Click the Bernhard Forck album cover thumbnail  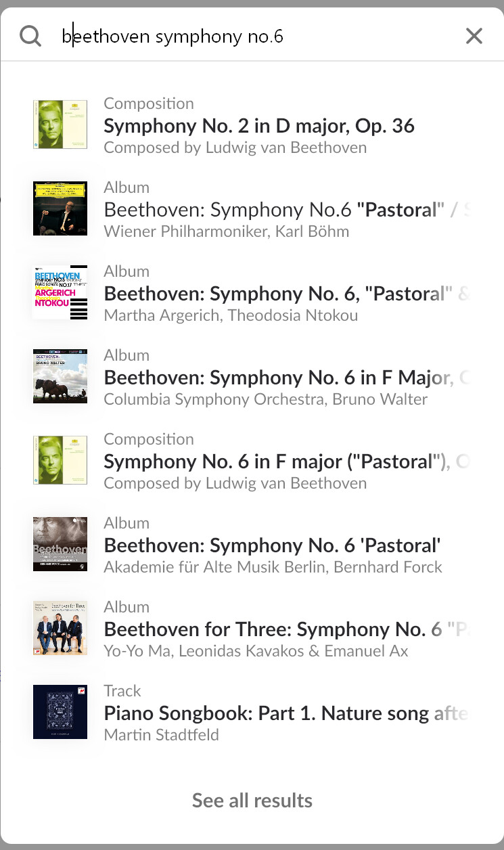coord(60,544)
